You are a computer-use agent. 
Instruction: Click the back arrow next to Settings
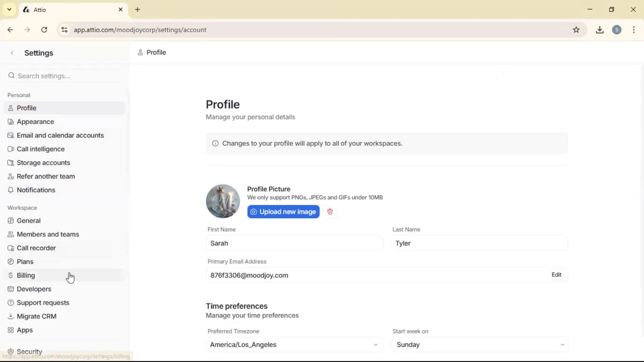[x=12, y=53]
